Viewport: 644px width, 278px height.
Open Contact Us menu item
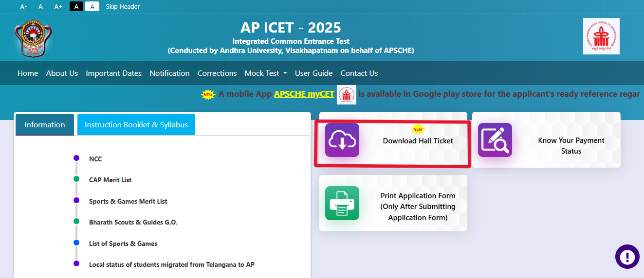tap(359, 73)
